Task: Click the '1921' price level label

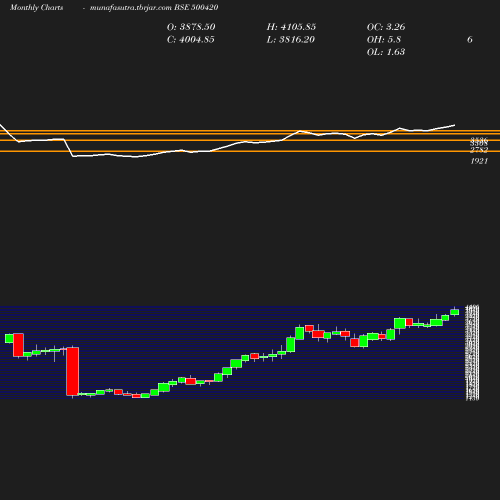Action: pyautogui.click(x=479, y=161)
